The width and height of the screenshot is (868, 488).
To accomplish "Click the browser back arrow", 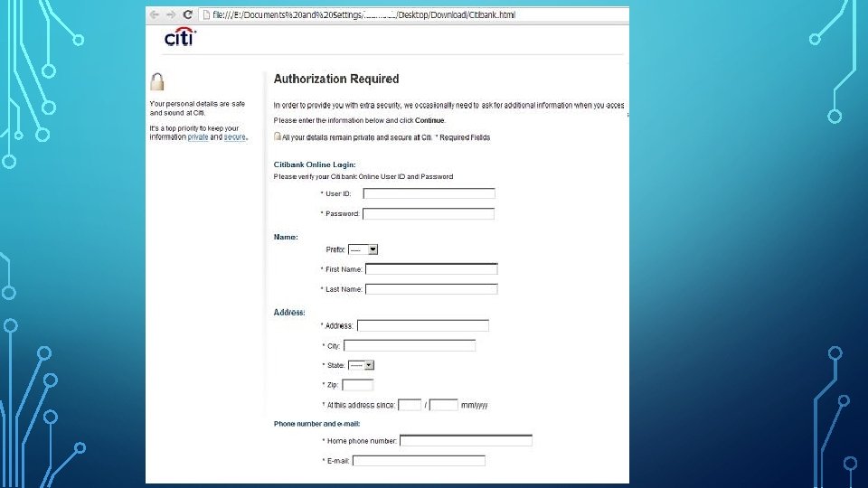I will click(x=155, y=15).
